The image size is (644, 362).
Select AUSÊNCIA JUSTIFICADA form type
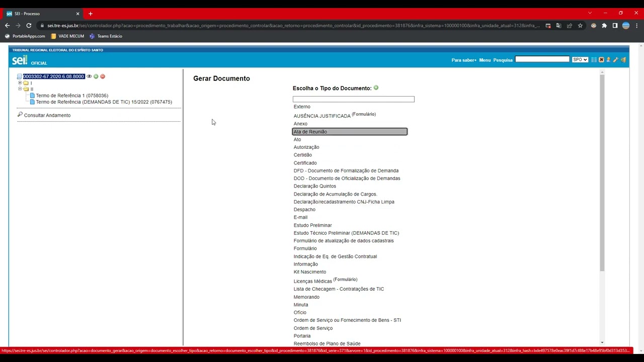tap(322, 116)
